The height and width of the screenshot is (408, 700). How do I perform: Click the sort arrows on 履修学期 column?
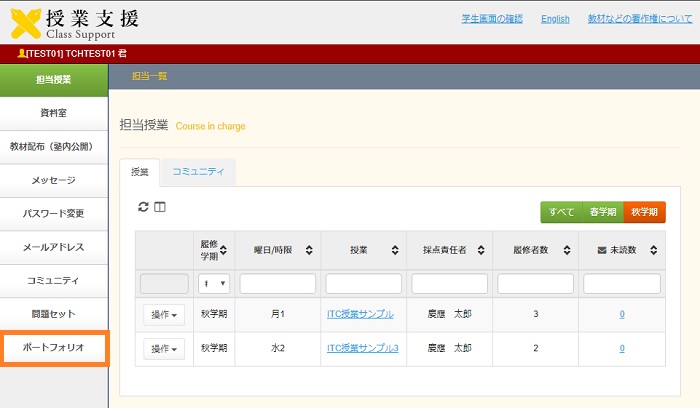point(226,250)
